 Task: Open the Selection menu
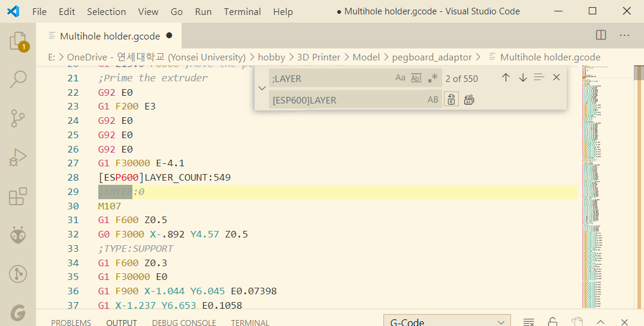click(x=107, y=11)
